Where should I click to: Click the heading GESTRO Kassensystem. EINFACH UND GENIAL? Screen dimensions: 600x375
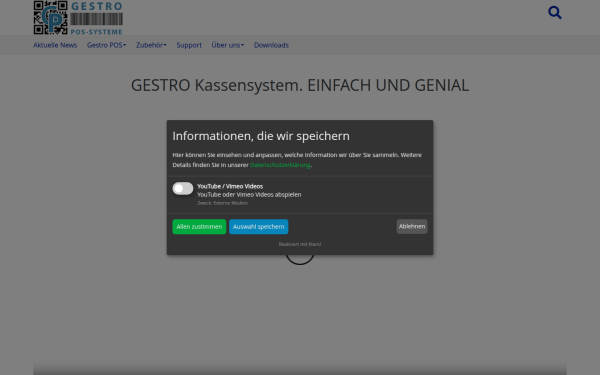(300, 85)
